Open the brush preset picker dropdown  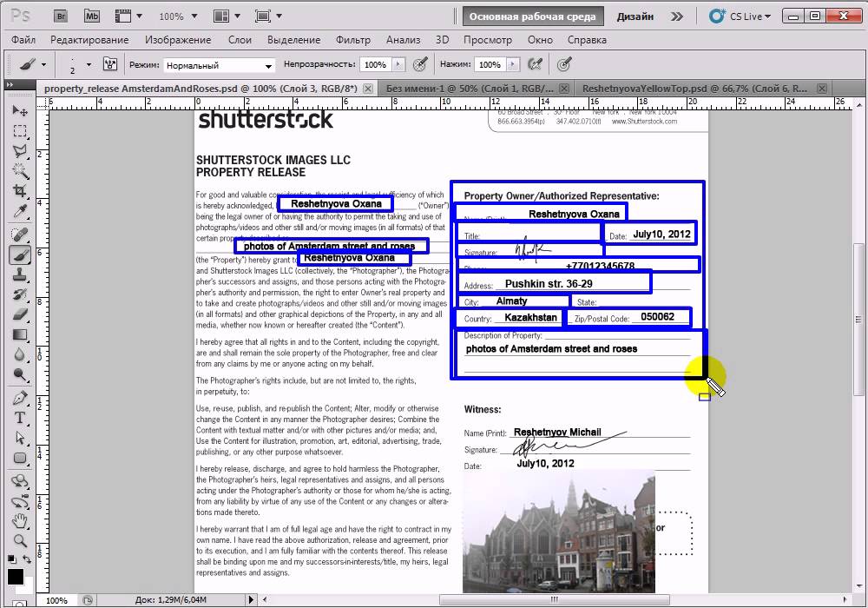click(89, 65)
